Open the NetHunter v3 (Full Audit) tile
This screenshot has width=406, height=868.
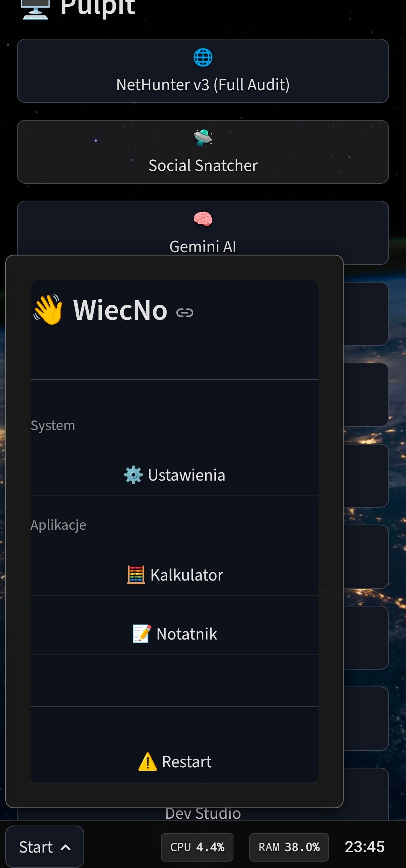[203, 71]
